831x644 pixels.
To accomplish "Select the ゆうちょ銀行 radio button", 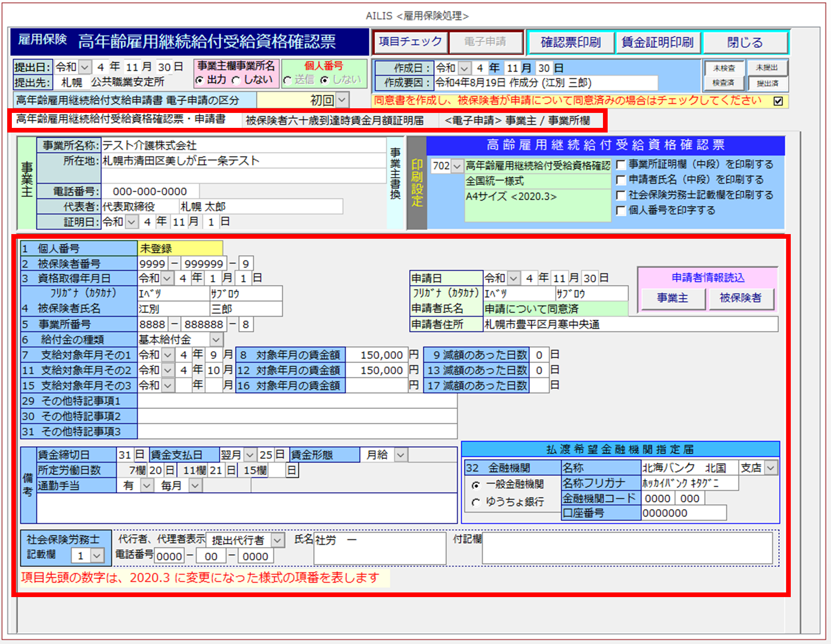I will click(x=476, y=502).
